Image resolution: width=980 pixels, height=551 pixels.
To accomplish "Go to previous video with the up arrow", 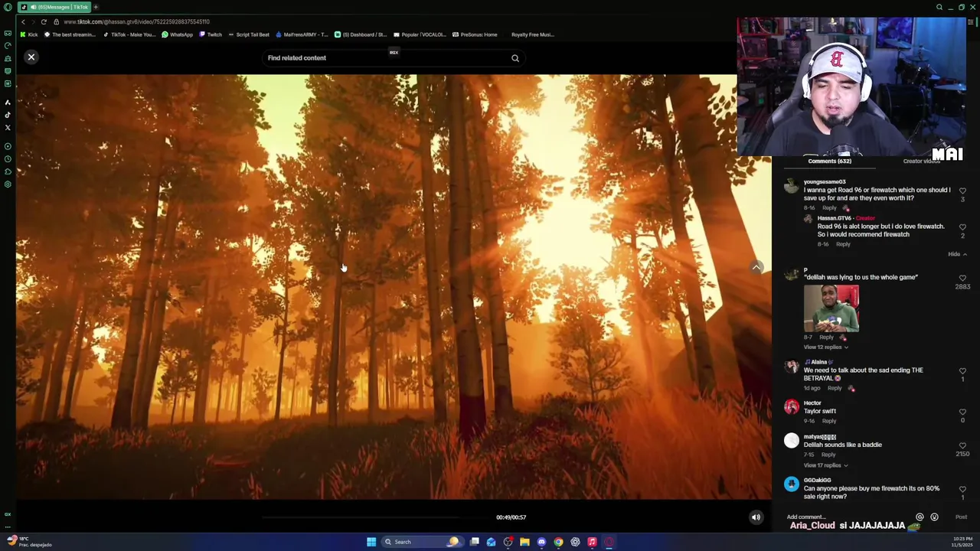I will [x=756, y=267].
